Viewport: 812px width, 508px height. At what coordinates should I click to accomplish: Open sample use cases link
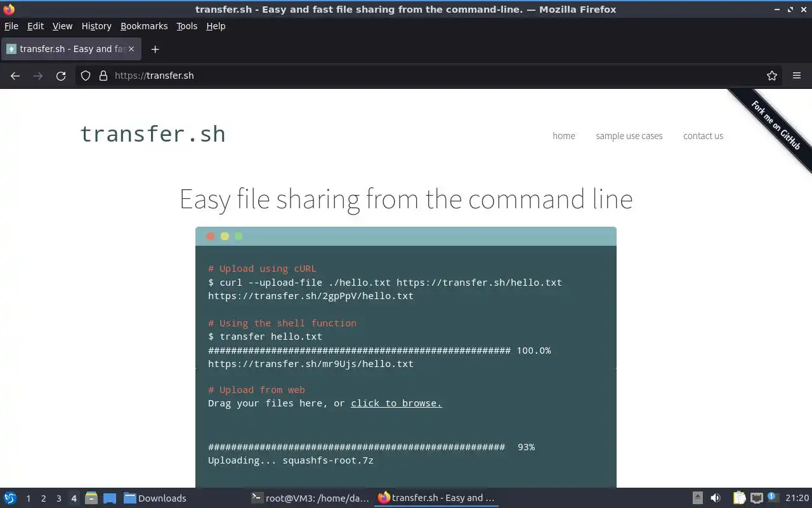pyautogui.click(x=629, y=136)
